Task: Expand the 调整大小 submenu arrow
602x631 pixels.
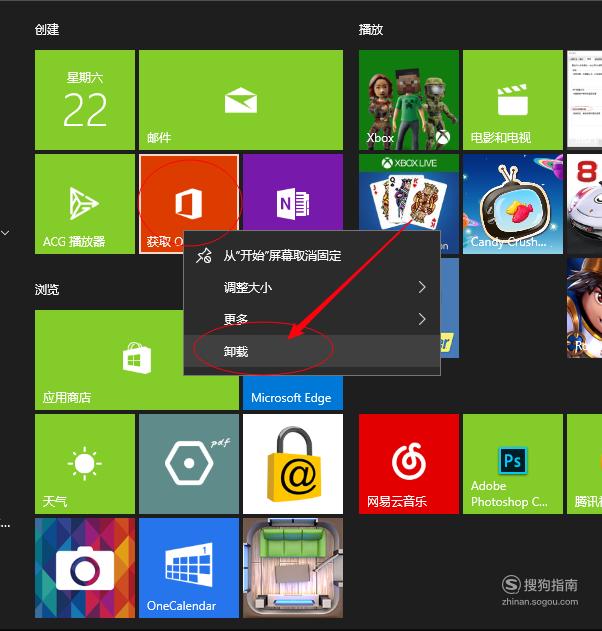Action: click(x=421, y=287)
